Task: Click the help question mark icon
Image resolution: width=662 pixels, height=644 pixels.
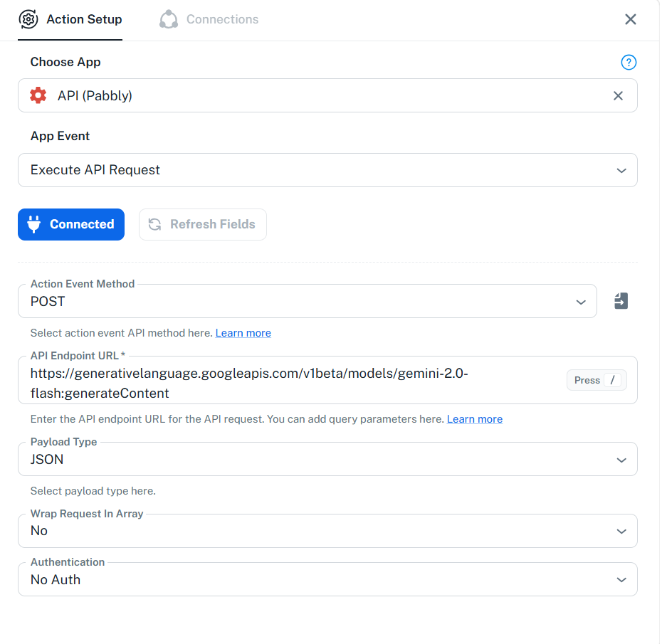Action: (630, 63)
